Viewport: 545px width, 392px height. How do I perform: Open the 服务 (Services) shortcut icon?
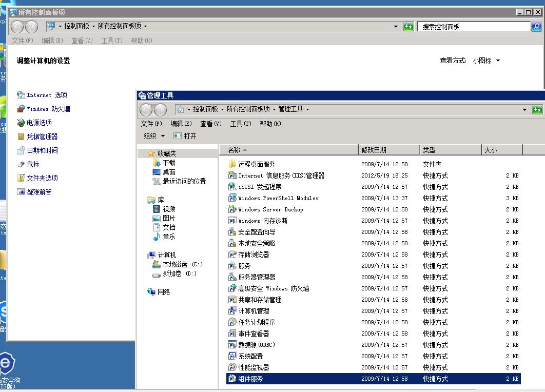tap(232, 266)
